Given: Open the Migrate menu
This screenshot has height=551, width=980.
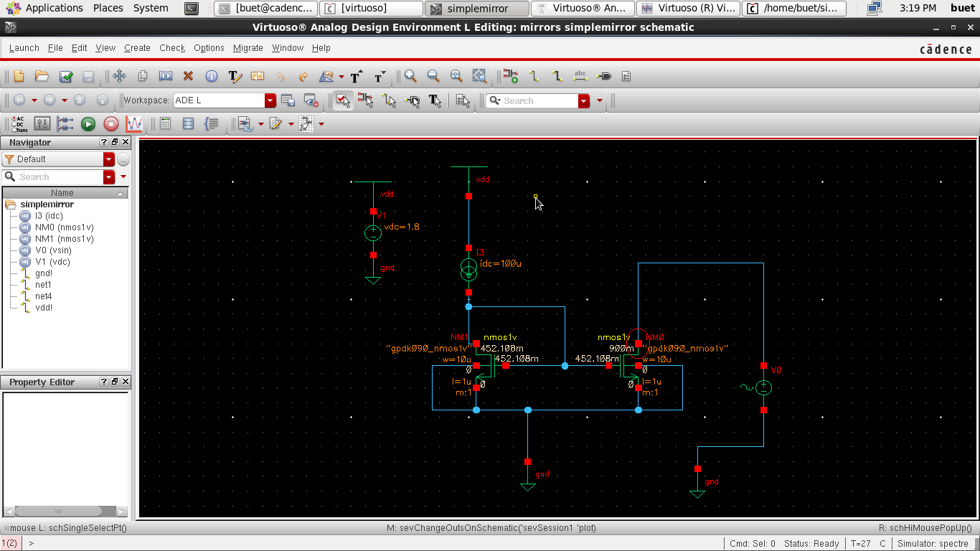Looking at the screenshot, I should [x=248, y=48].
